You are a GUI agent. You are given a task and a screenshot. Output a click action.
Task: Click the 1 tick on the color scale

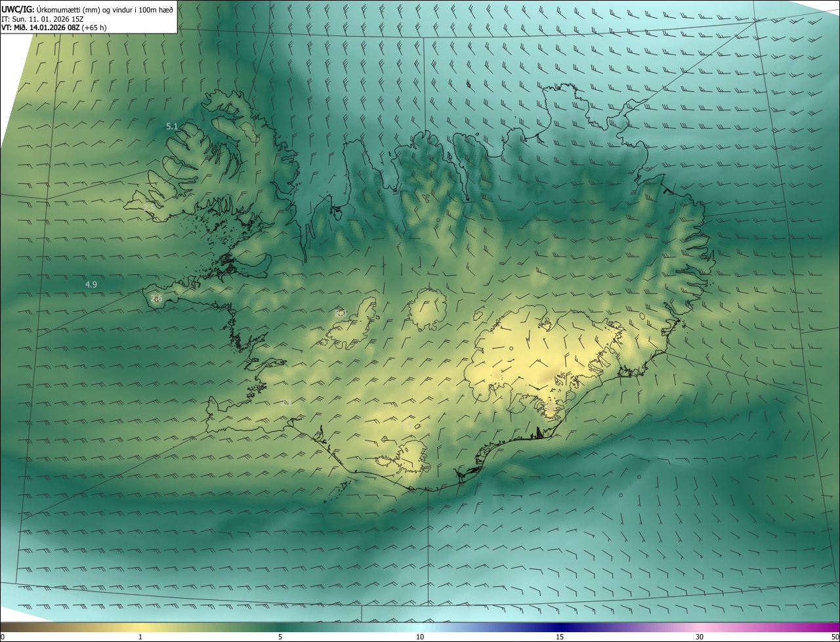[140, 637]
